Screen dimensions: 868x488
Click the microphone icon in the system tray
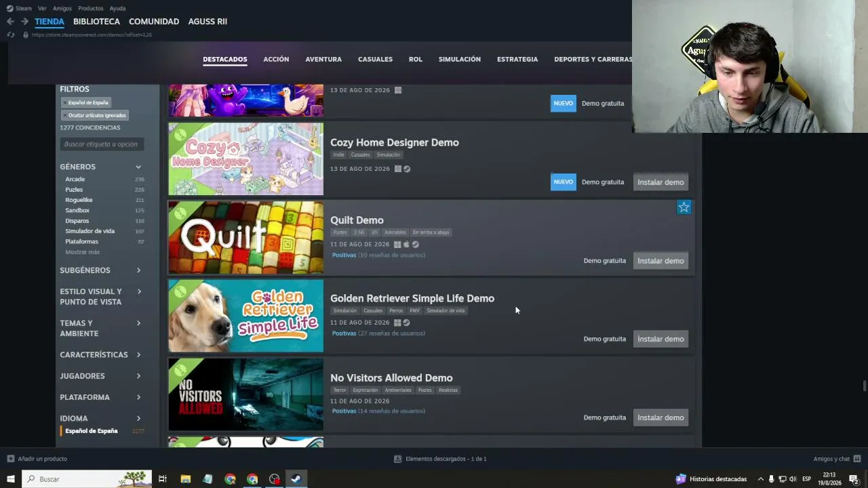[771, 479]
